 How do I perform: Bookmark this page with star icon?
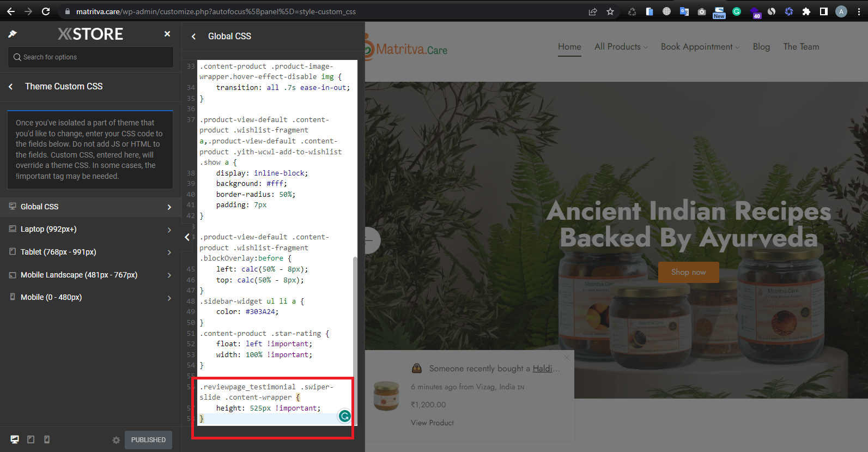[x=610, y=11]
